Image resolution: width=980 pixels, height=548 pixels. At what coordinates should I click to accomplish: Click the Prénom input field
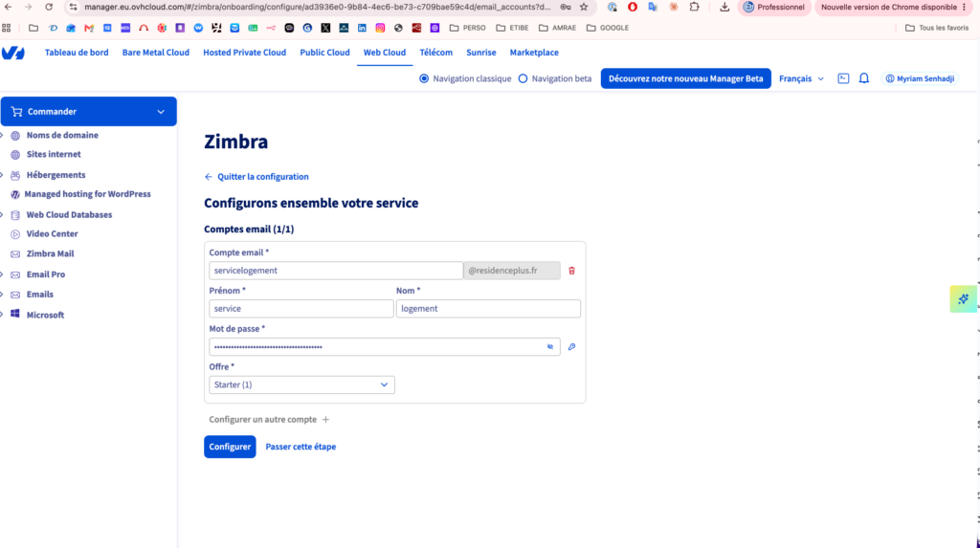[301, 309]
